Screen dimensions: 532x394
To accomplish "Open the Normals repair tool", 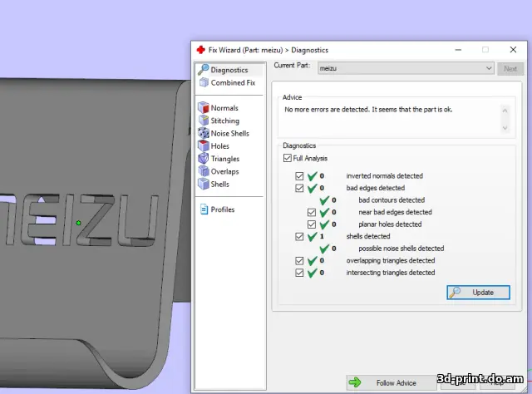I will [x=204, y=108].
